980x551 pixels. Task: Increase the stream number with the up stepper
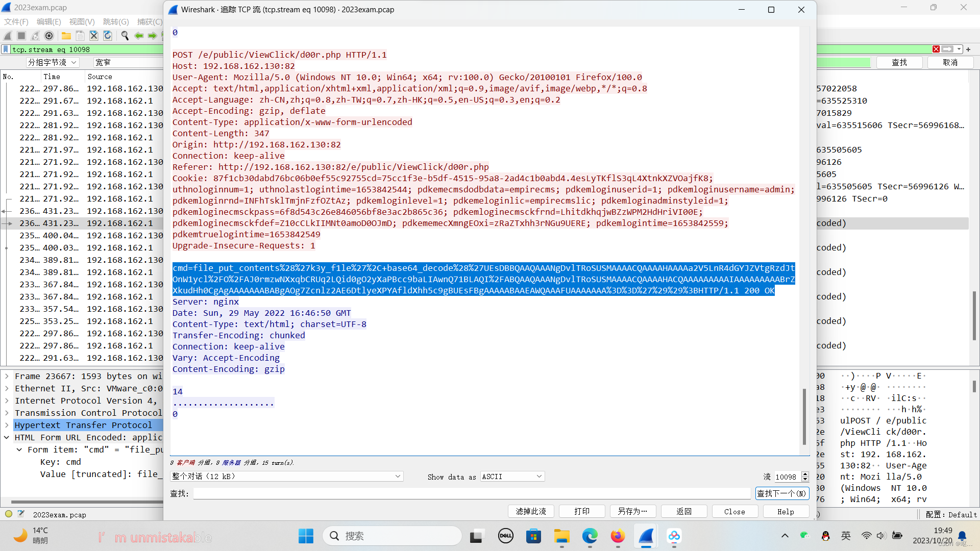(x=805, y=474)
